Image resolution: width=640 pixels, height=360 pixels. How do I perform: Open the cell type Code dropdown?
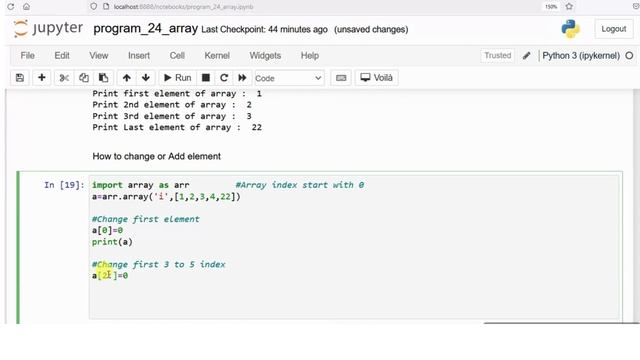[x=289, y=78]
